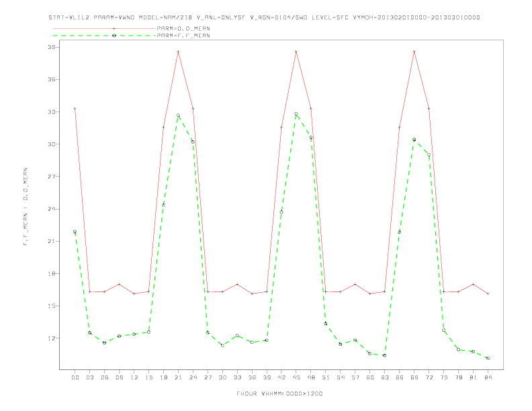532x411 pixels.
Task: Click x-axis tick label 18
Action: [163, 377]
